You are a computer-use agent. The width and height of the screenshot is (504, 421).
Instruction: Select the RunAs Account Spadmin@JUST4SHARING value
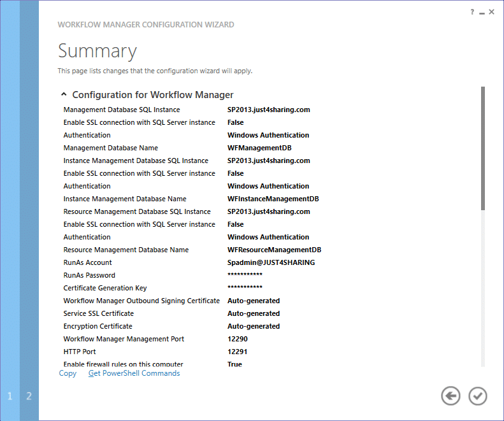tap(271, 262)
